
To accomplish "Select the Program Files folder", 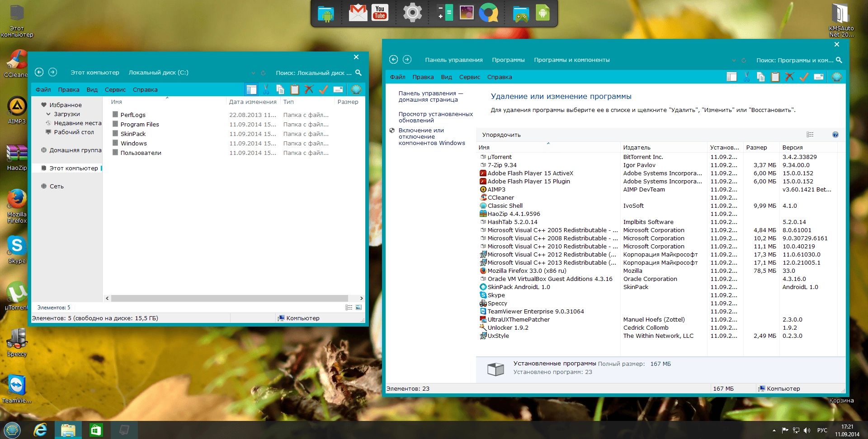I will tap(140, 125).
